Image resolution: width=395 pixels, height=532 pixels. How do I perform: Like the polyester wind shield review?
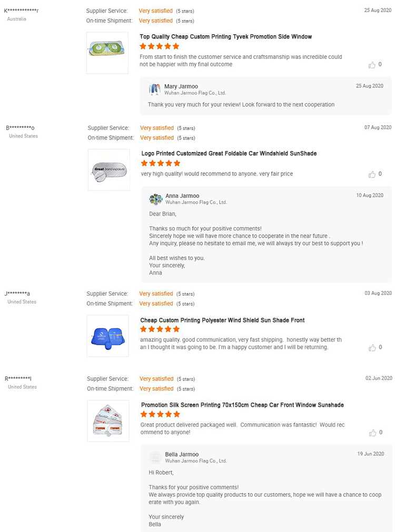[372, 348]
